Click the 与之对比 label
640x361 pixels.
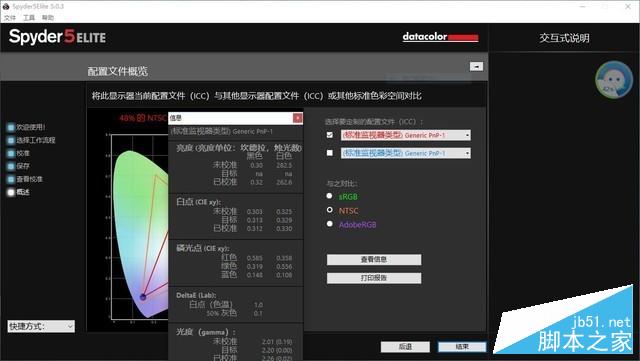pyautogui.click(x=342, y=184)
